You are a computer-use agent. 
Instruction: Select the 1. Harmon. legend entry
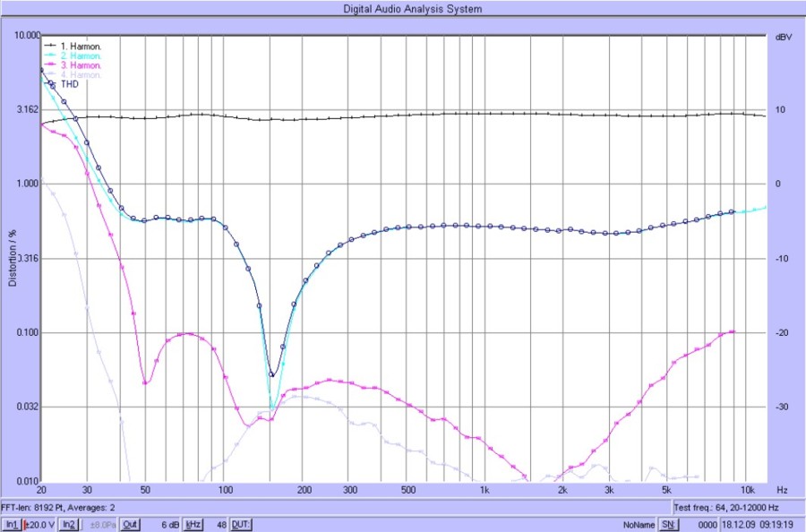coord(80,45)
